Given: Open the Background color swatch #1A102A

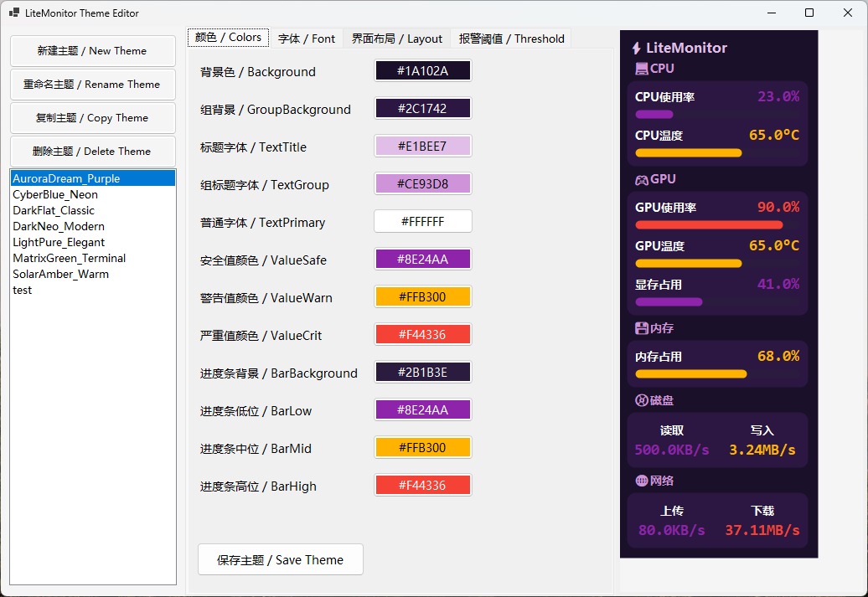Looking at the screenshot, I should 422,70.
